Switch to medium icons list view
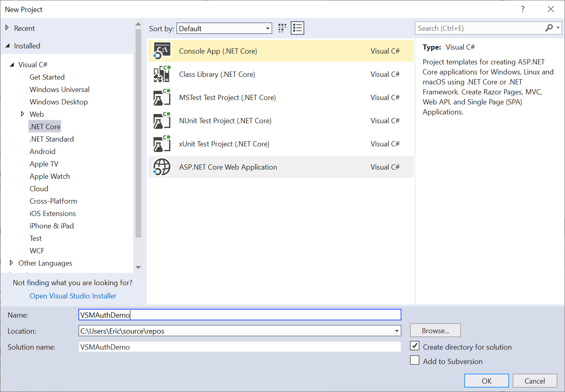This screenshot has width=565, height=392. point(297,28)
